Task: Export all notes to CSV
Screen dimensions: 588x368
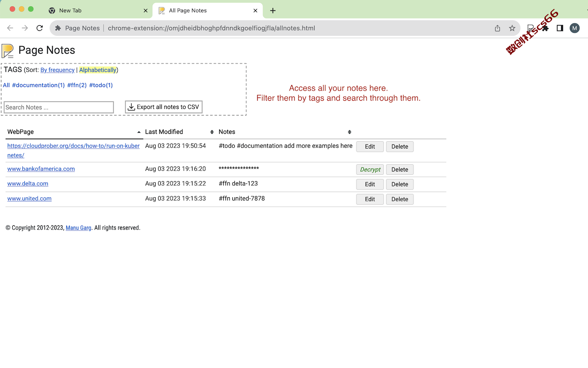Action: (x=164, y=107)
